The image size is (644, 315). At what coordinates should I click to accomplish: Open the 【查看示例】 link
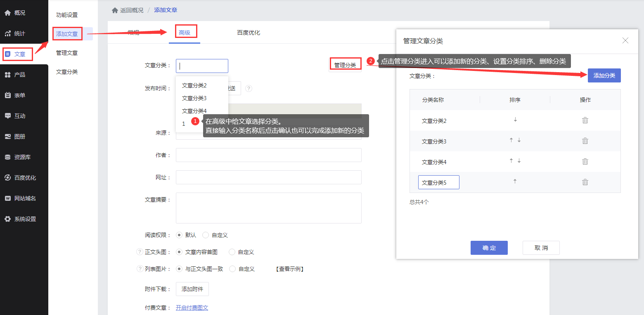click(x=290, y=269)
